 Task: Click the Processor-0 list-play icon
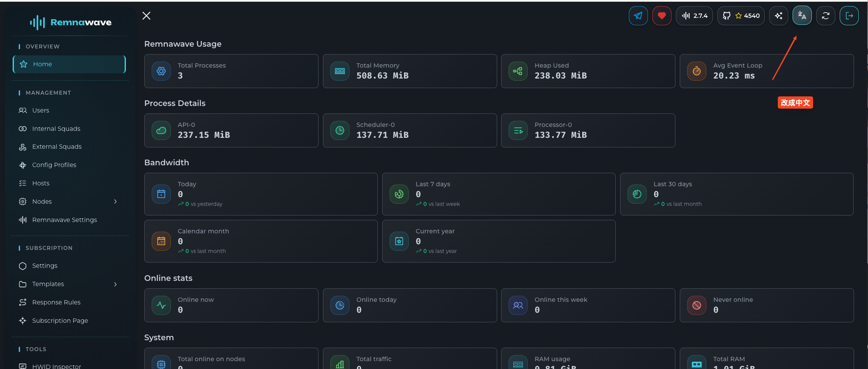pos(518,130)
